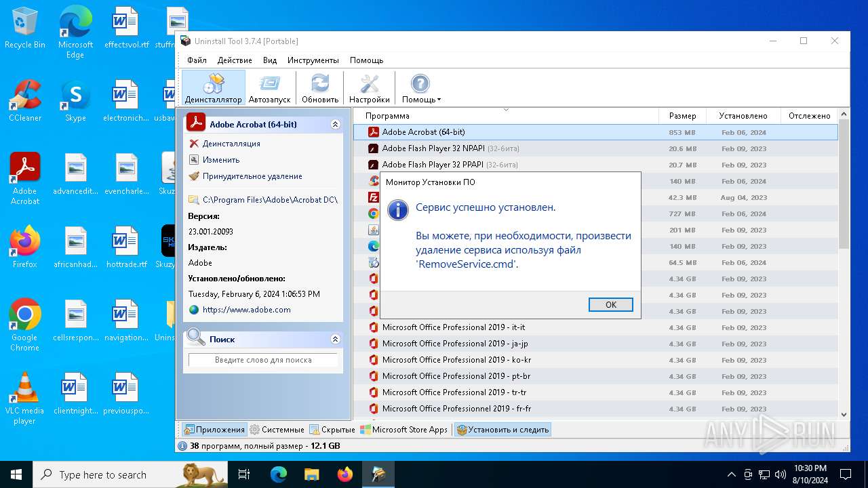Sort by the Программа column header
The height and width of the screenshot is (488, 868).
(x=506, y=116)
